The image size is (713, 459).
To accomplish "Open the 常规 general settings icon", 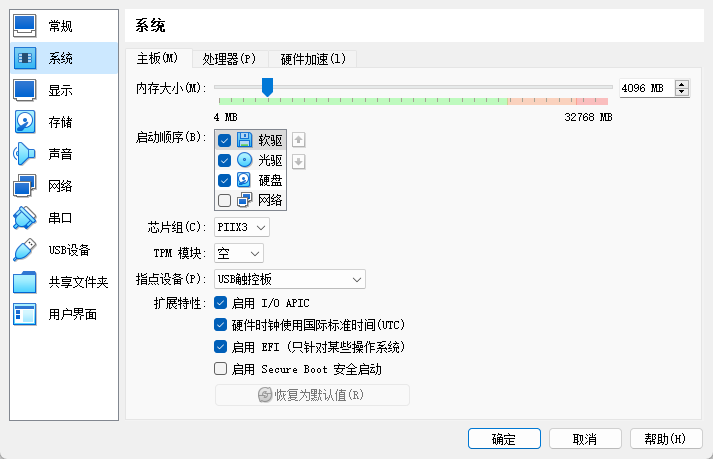I will click(25, 26).
